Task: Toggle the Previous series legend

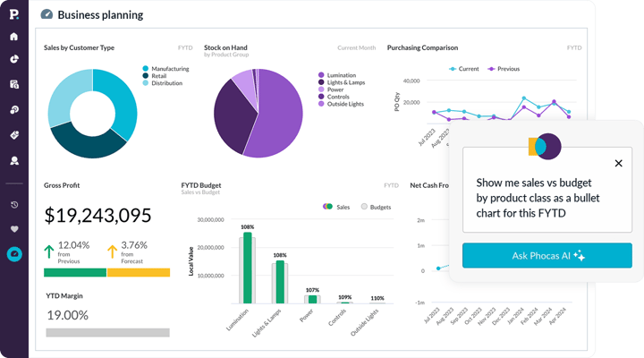Action: 504,69
